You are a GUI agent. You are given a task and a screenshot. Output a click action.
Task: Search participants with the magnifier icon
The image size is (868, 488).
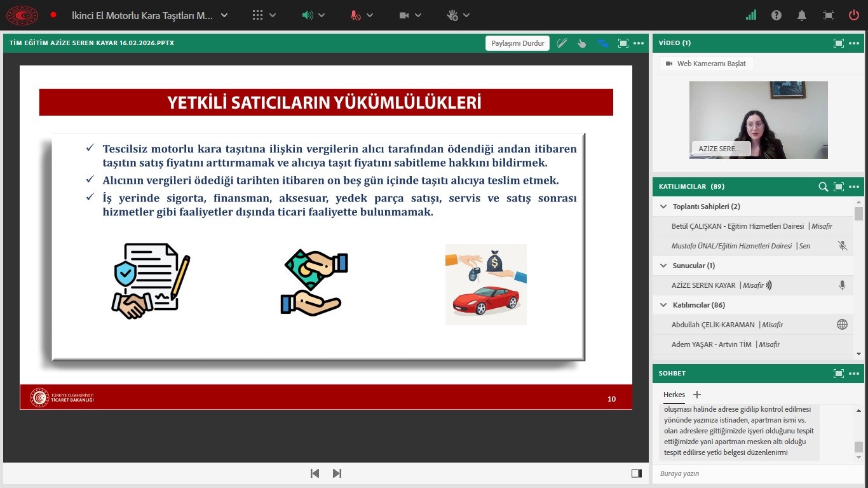pyautogui.click(x=823, y=187)
